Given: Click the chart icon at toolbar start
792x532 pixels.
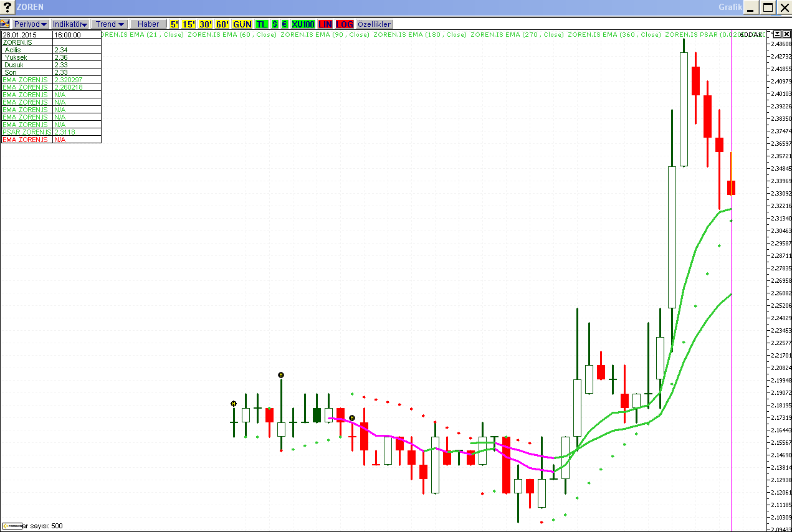Looking at the screenshot, I should (x=5, y=24).
